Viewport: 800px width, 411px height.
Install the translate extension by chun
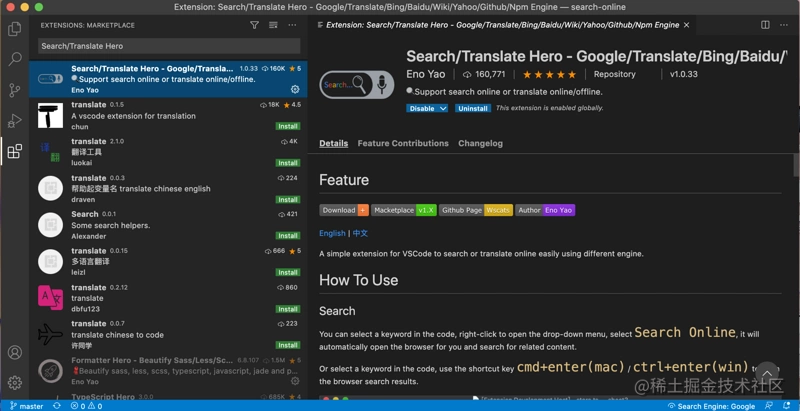click(288, 126)
